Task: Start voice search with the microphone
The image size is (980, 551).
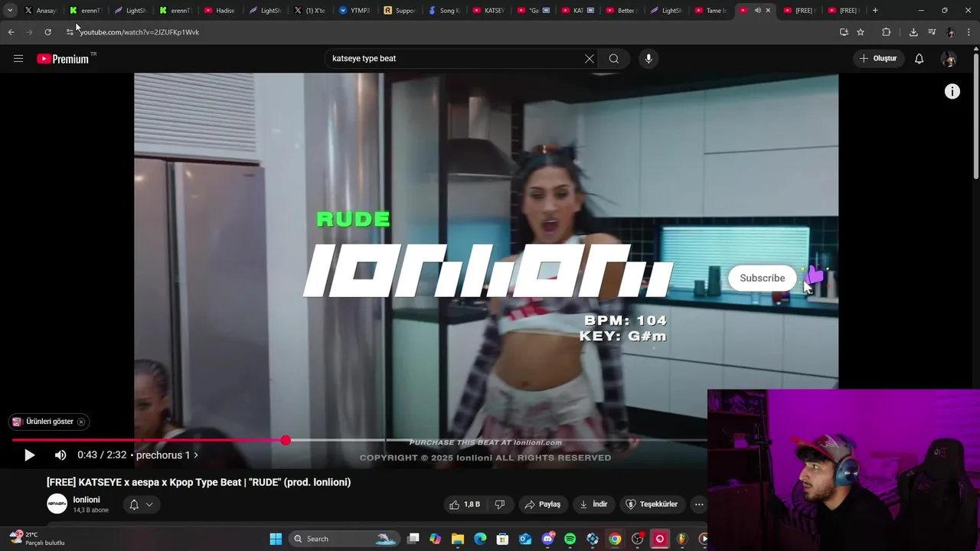Action: coord(648,59)
